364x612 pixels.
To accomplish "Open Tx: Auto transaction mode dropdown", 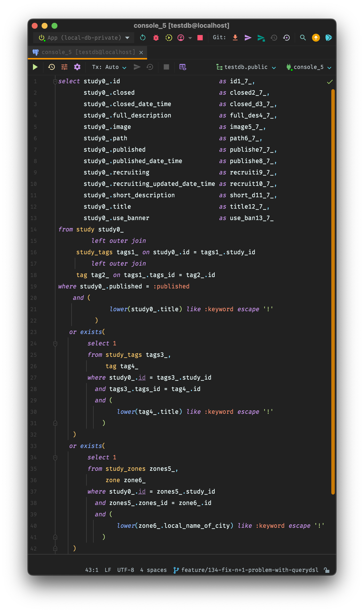I will point(109,67).
